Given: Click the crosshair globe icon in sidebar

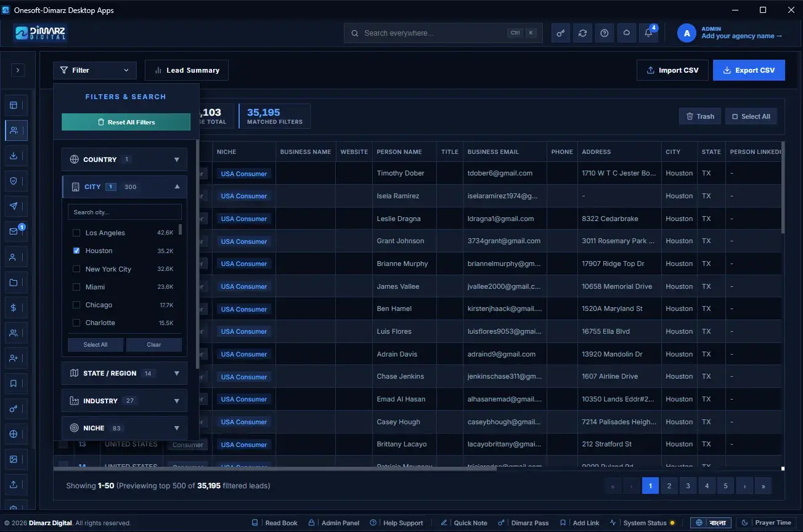Looking at the screenshot, I should (x=14, y=434).
